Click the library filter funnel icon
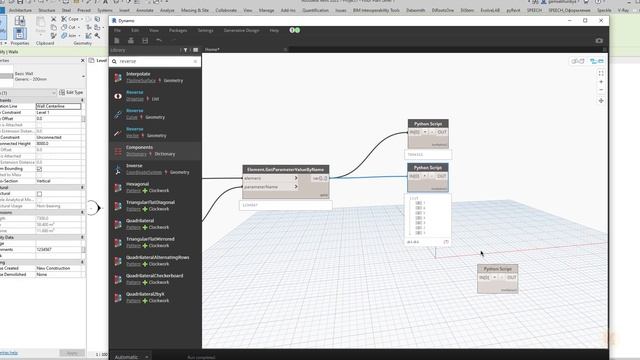The image size is (640, 360). tap(185, 50)
